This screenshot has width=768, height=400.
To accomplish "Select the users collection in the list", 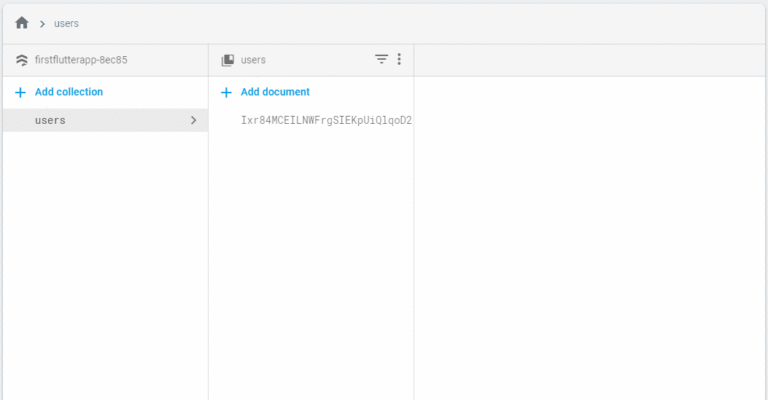I will [x=105, y=120].
